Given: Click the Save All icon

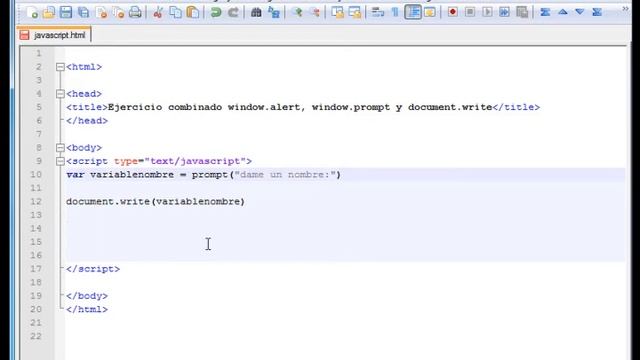Looking at the screenshot, I should pos(83,13).
